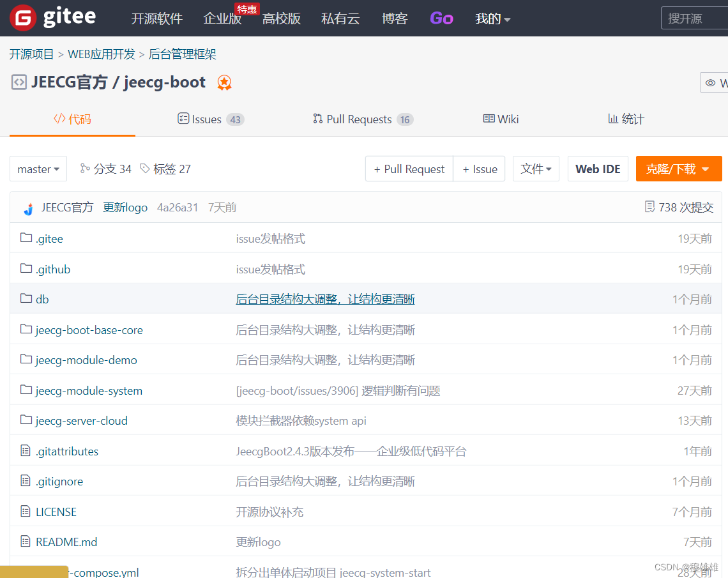The image size is (728, 578).
Task: Click the orange recommended badge icon
Action: (224, 82)
